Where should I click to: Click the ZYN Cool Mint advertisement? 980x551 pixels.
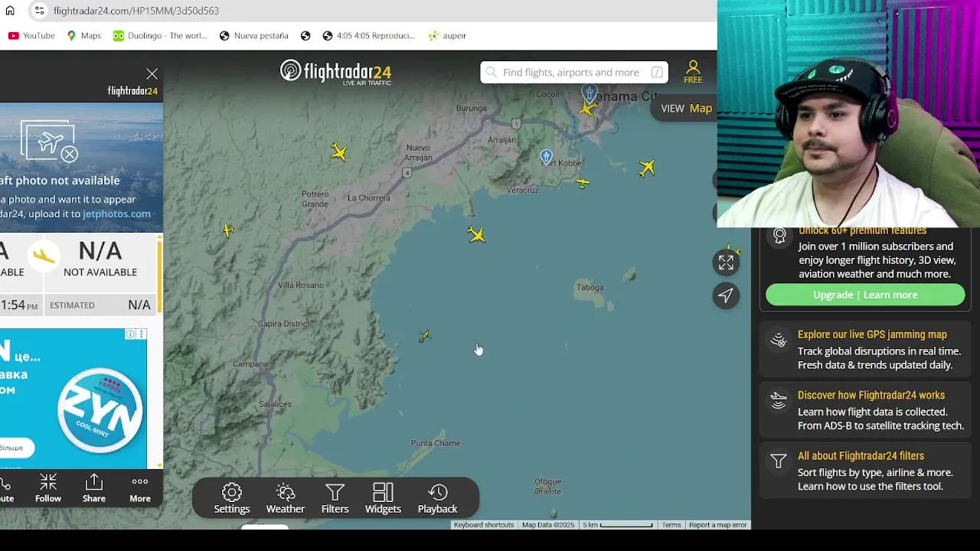click(x=73, y=399)
